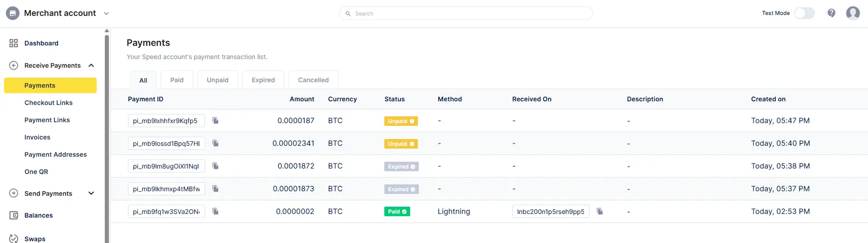Click the Lightning method cell
The image size is (868, 243).
tap(454, 211)
